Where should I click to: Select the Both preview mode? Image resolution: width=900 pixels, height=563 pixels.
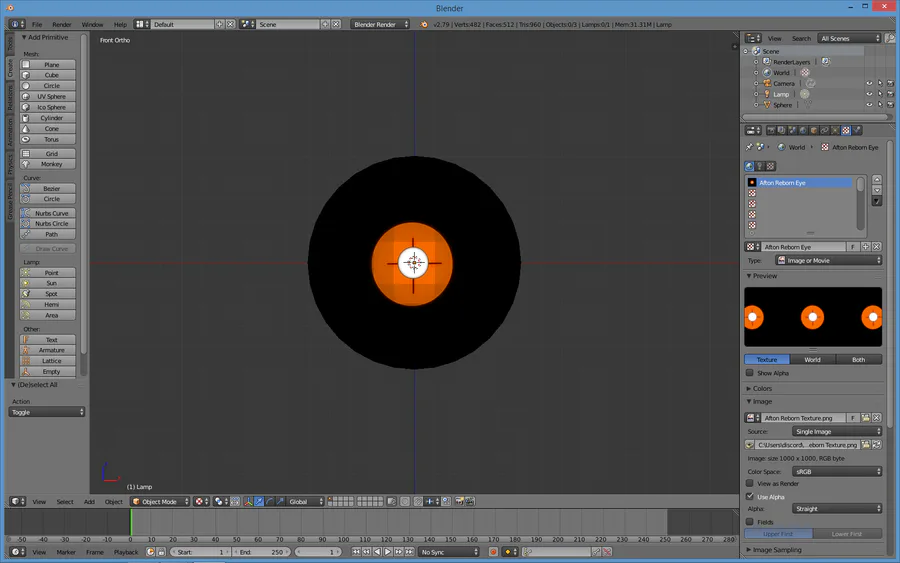pos(859,360)
